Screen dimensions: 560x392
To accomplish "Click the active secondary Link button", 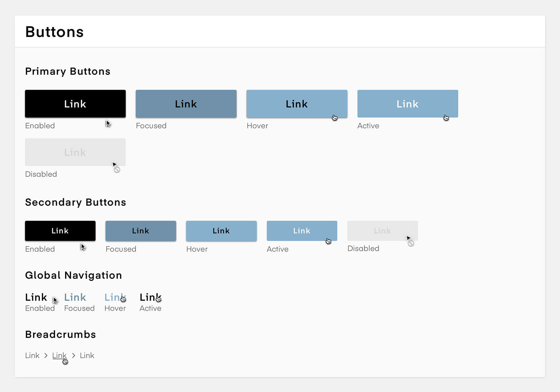I will coord(301,231).
